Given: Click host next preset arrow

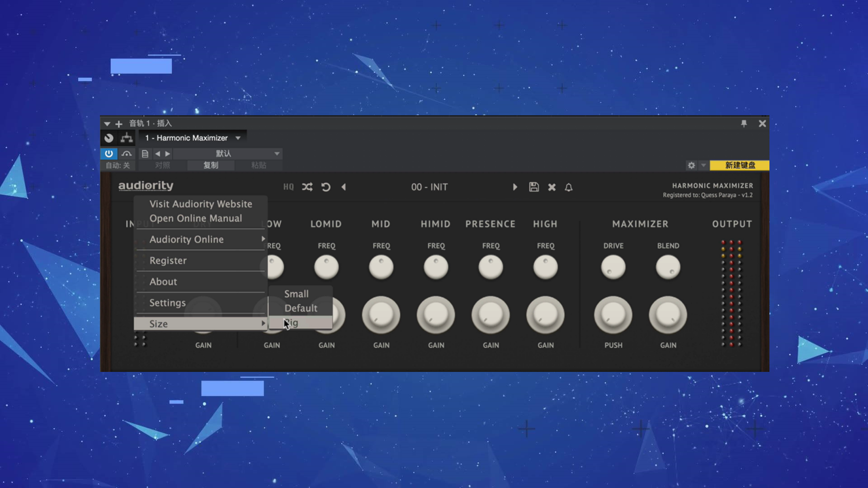Looking at the screenshot, I should 168,154.
